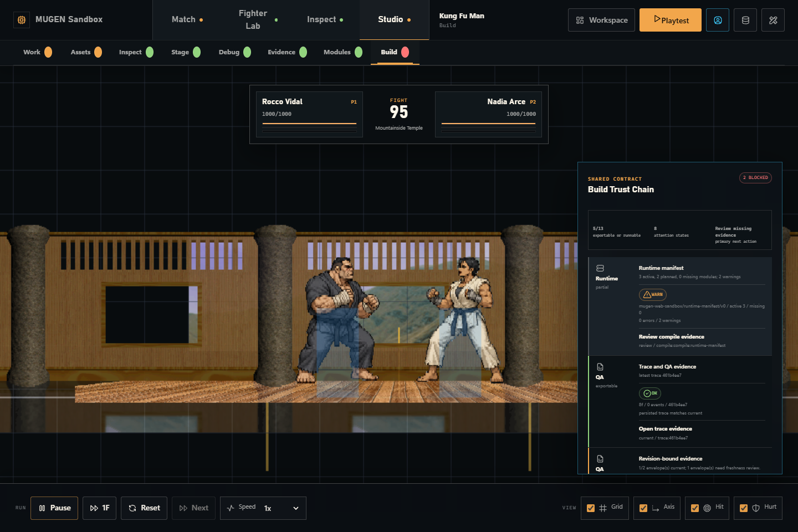
Task: Click the Grid hash icon
Action: 603,508
